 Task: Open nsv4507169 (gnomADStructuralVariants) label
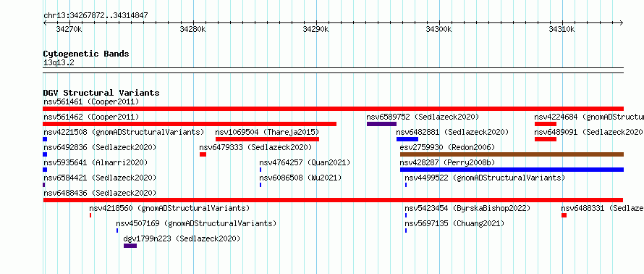click(x=196, y=223)
